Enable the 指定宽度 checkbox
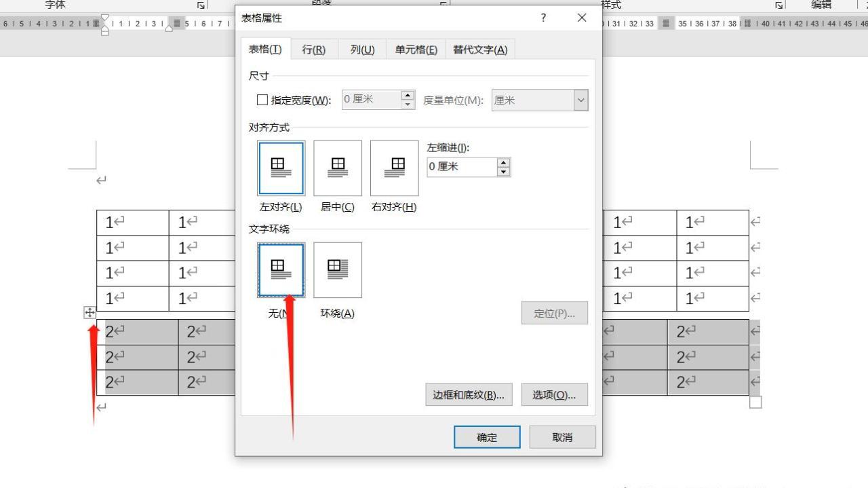Image resolution: width=868 pixels, height=488 pixels. [x=262, y=100]
